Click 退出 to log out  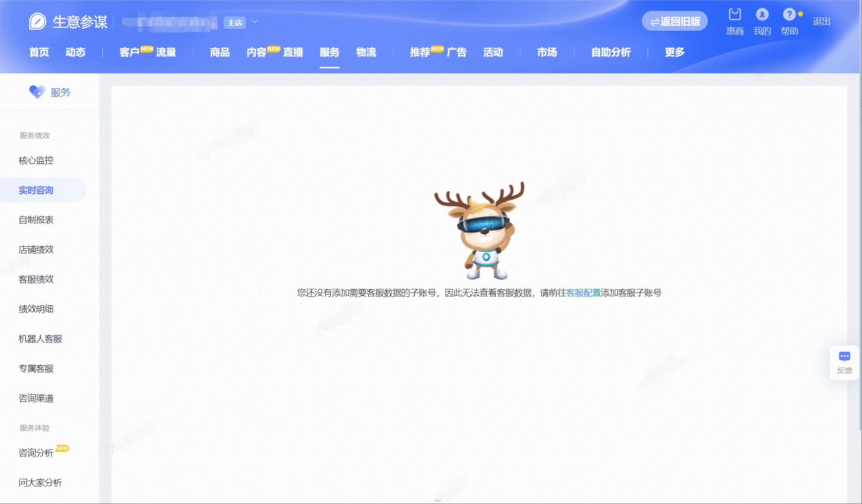point(821,21)
